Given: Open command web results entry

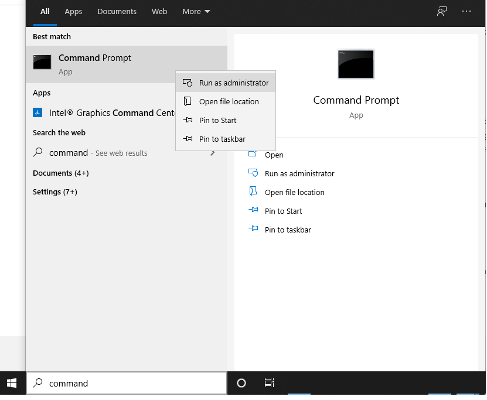Looking at the screenshot, I should coord(126,153).
